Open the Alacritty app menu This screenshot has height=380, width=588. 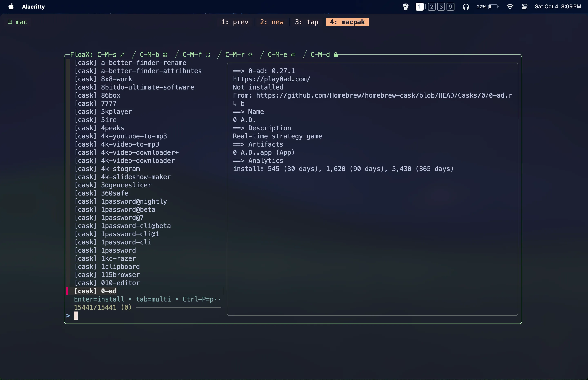tap(33, 7)
